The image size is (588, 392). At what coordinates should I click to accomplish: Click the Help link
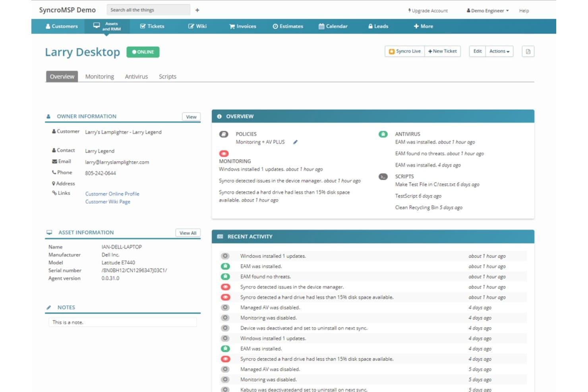524,11
